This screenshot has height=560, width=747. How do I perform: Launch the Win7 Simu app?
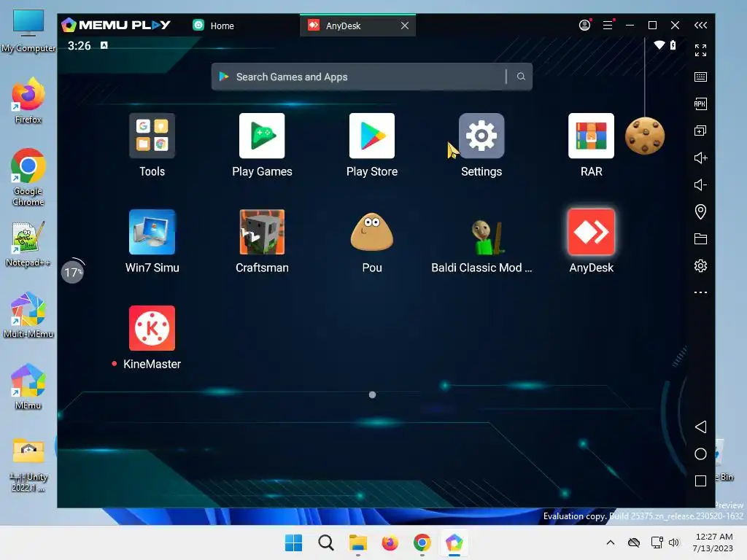click(x=152, y=232)
